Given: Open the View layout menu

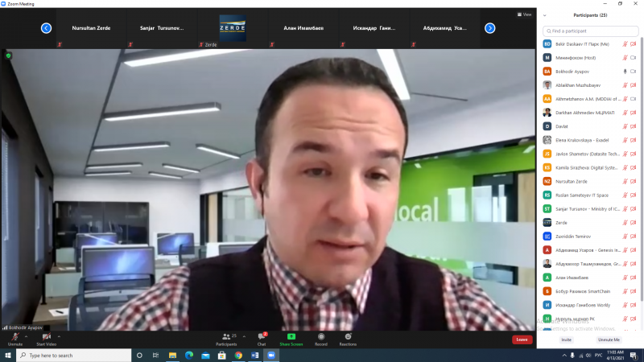Looking at the screenshot, I should 525,14.
